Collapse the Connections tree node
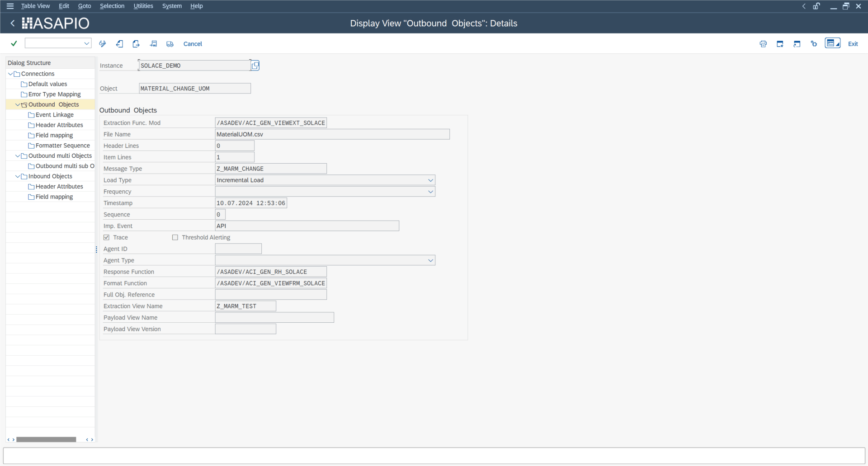Image resolution: width=868 pixels, height=466 pixels. click(10, 74)
